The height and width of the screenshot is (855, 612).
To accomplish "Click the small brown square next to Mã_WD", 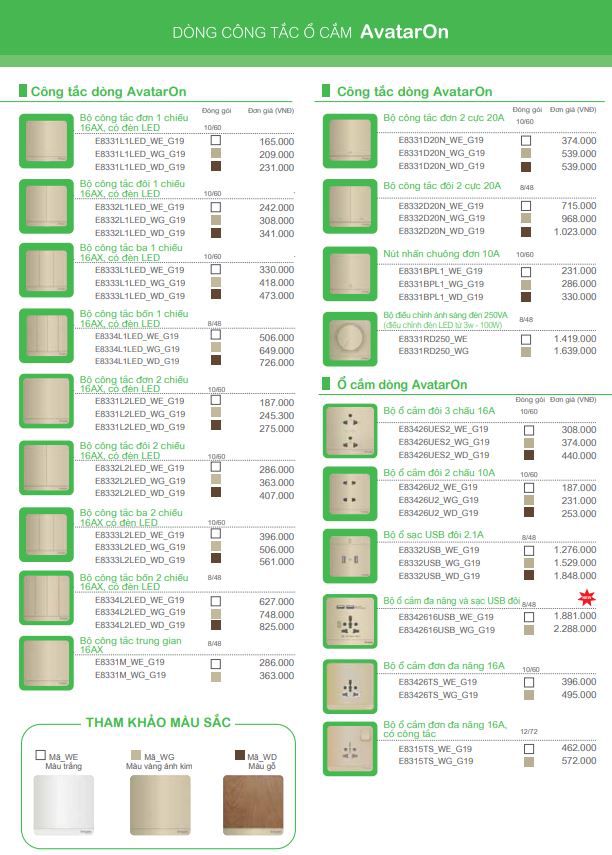I will [x=239, y=755].
